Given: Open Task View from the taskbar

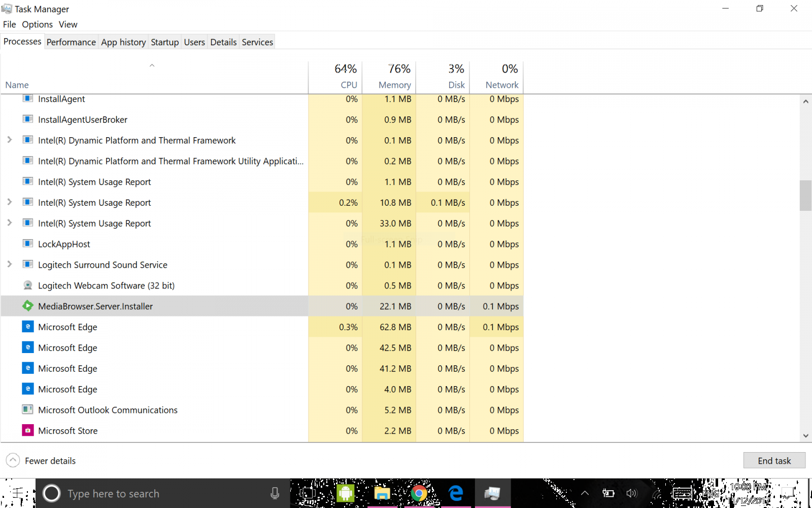Looking at the screenshot, I should pos(307,493).
